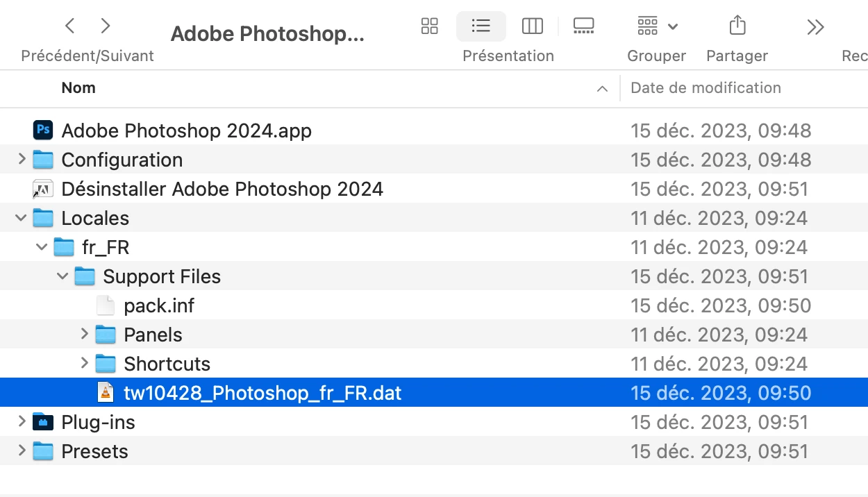Expand the Panels folder
This screenshot has height=497, width=868.
(x=85, y=335)
